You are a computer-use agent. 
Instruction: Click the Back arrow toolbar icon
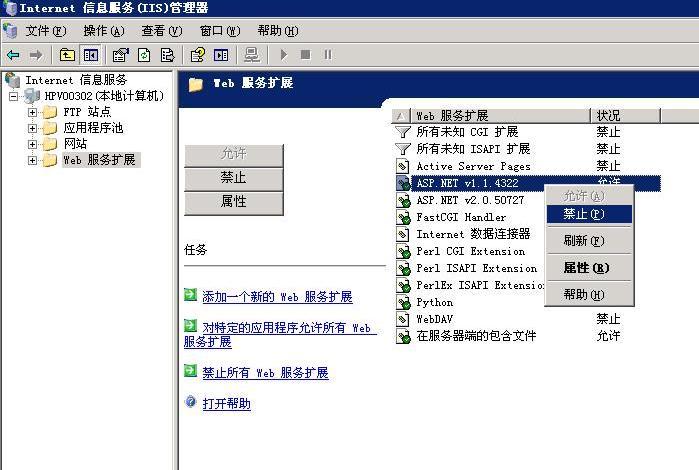click(x=13, y=55)
